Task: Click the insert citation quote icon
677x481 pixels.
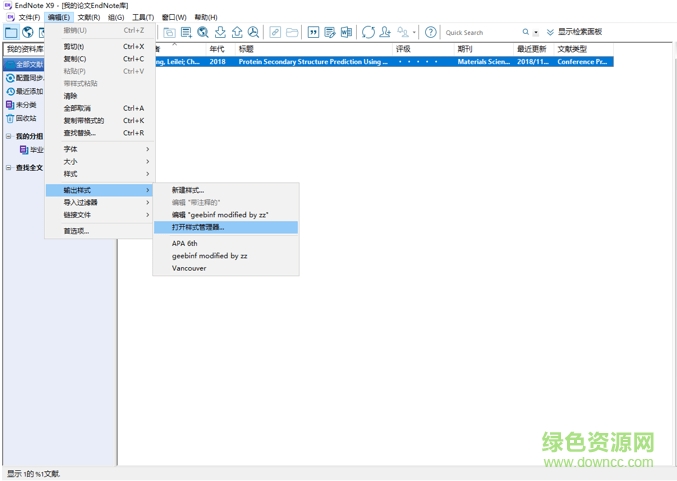Action: [x=313, y=32]
